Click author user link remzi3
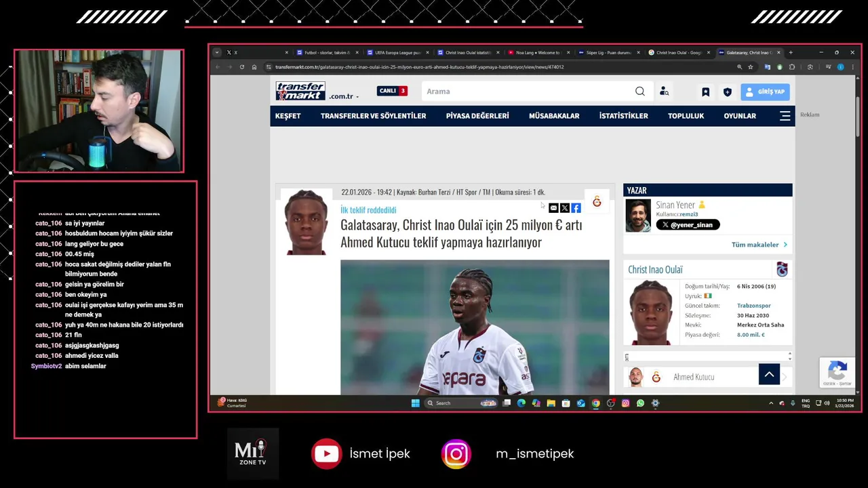868x488 pixels. point(688,214)
